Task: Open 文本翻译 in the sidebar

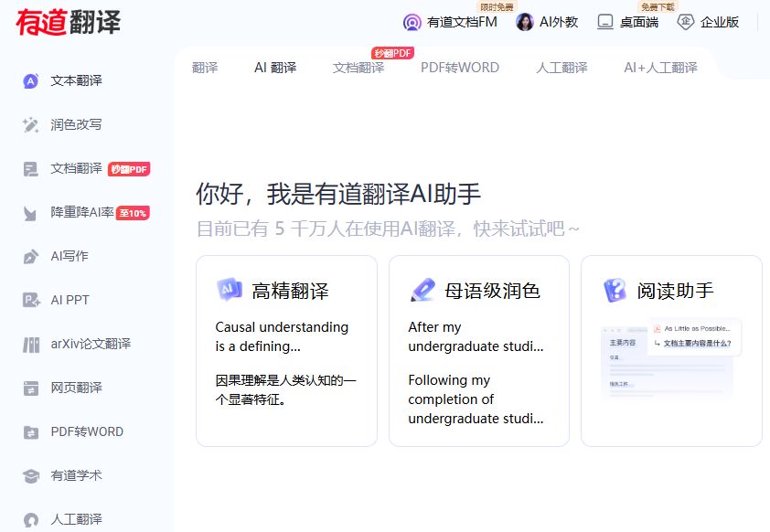Action: click(x=76, y=81)
